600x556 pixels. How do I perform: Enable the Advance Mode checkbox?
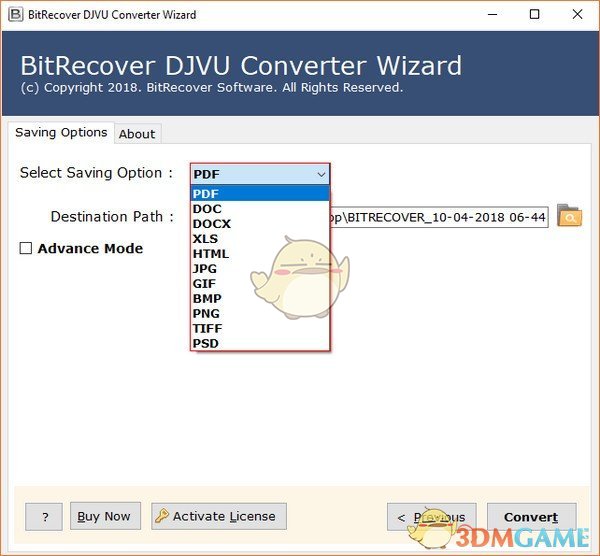(x=26, y=248)
